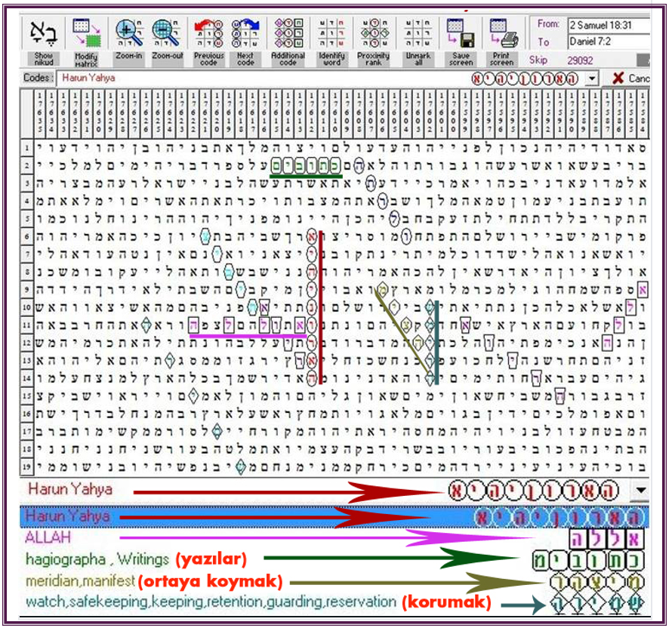Select the Identify word tool
Screen dimensions: 672x628
click(331, 33)
